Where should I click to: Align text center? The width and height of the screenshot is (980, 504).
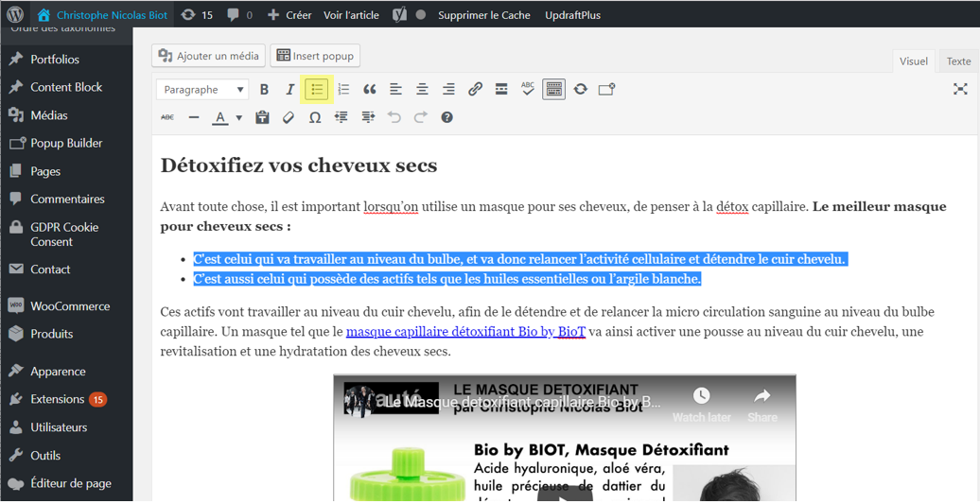[423, 89]
